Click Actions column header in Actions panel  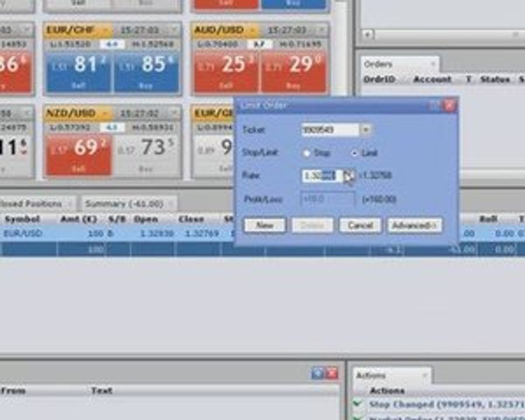pyautogui.click(x=387, y=390)
